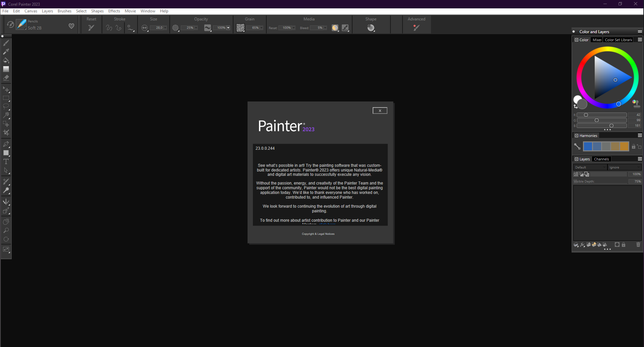The width and height of the screenshot is (644, 347).
Task: Toggle the Layers panel close box
Action: click(577, 159)
